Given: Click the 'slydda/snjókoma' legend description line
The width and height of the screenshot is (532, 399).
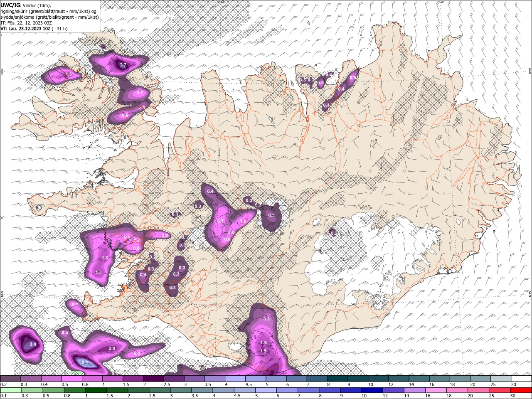Looking at the screenshot, I should [x=50, y=17].
